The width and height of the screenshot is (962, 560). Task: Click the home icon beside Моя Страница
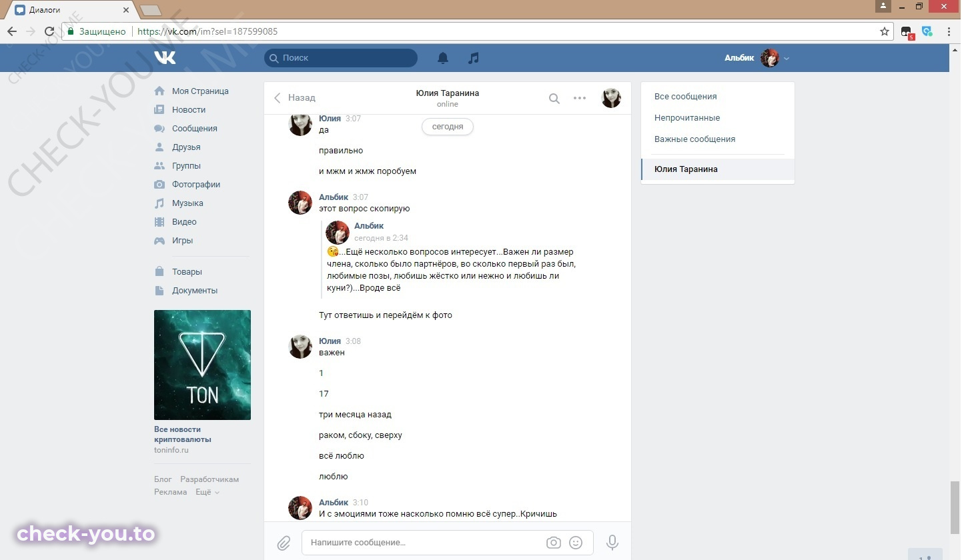click(x=159, y=91)
